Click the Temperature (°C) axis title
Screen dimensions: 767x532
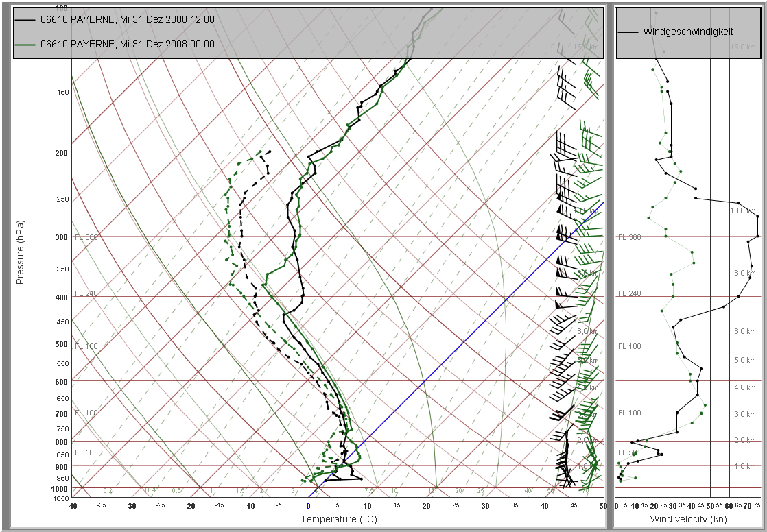click(337, 520)
